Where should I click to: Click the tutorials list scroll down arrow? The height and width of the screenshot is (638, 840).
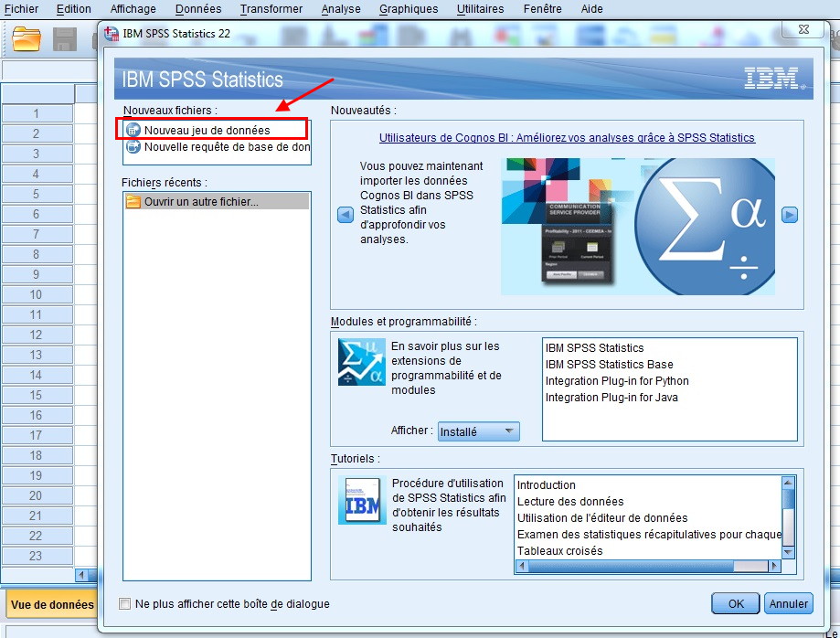click(x=788, y=552)
